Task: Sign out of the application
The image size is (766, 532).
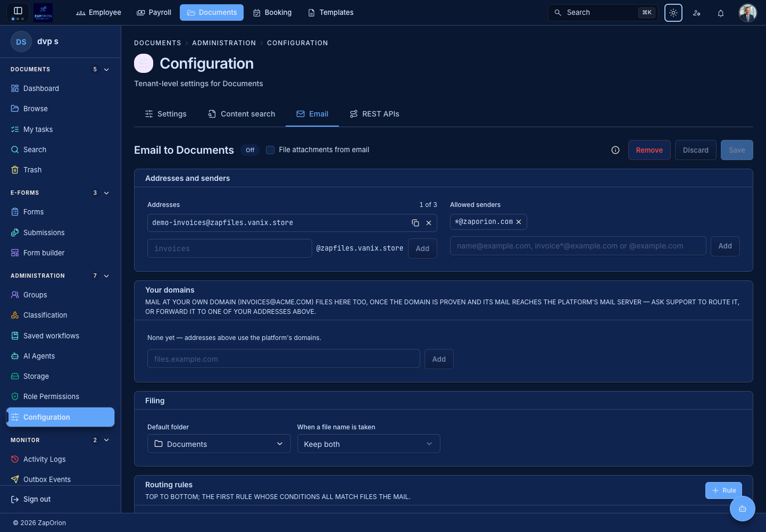Action: point(60,499)
